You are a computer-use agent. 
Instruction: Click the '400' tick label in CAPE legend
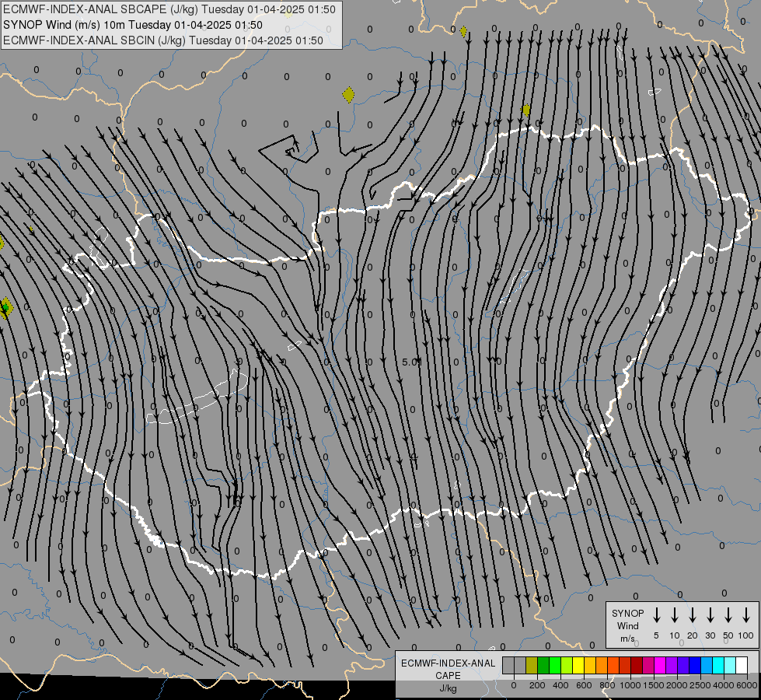click(560, 685)
